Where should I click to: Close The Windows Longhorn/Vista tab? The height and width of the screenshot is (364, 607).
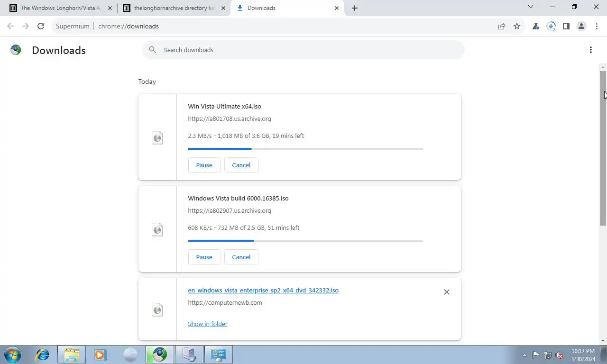point(110,8)
